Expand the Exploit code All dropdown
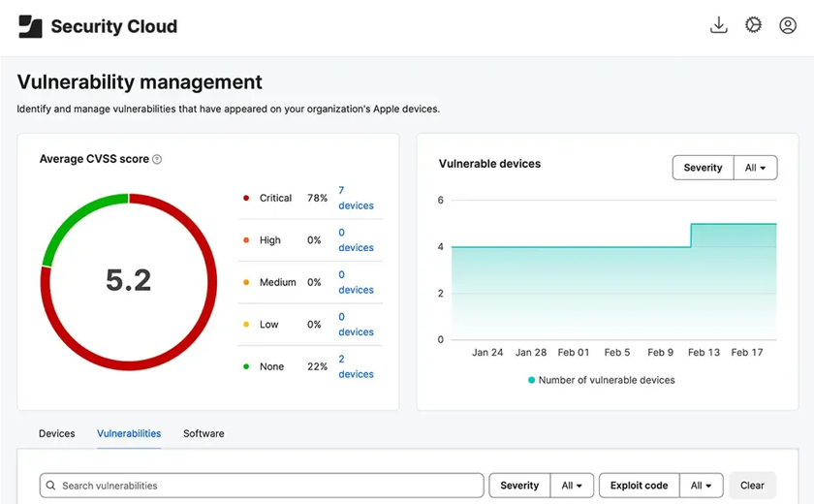 click(702, 486)
